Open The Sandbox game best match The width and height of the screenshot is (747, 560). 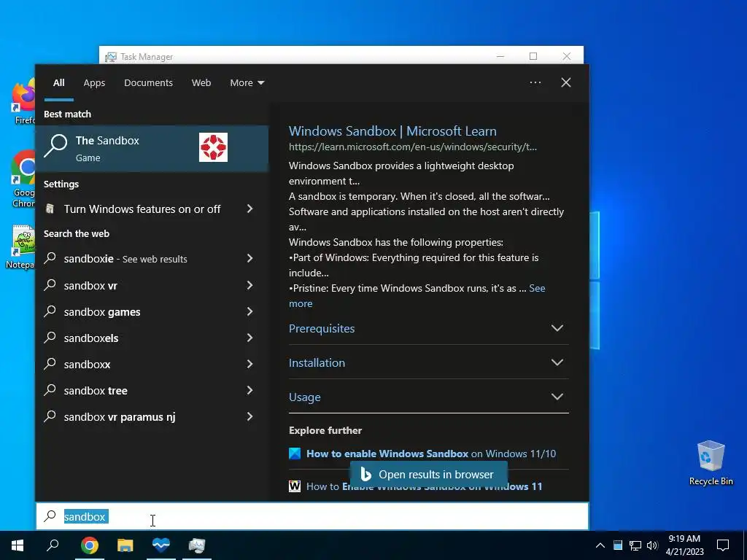(152, 149)
